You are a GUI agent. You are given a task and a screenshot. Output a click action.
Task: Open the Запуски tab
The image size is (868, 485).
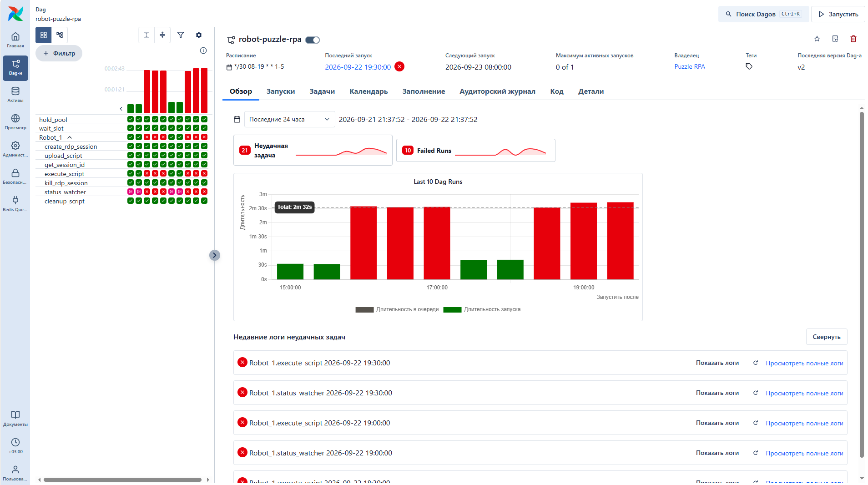(281, 91)
